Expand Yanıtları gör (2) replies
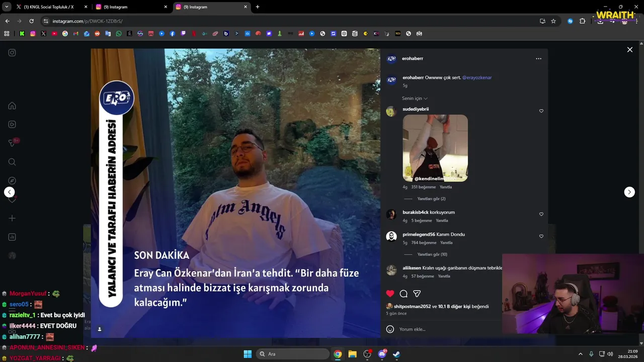The image size is (644, 362). point(431,199)
